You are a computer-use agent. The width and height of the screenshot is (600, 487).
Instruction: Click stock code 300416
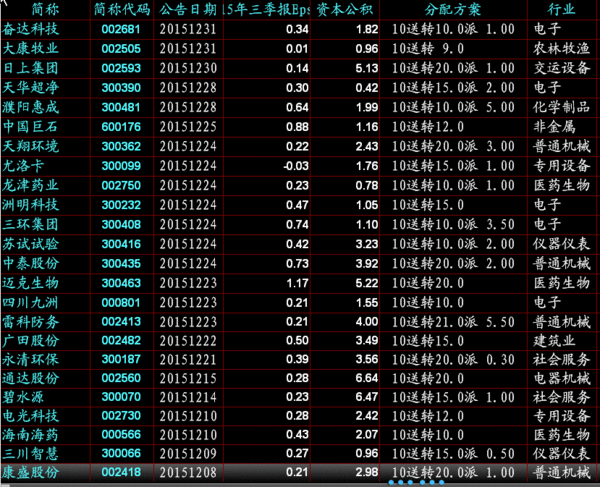pos(121,244)
